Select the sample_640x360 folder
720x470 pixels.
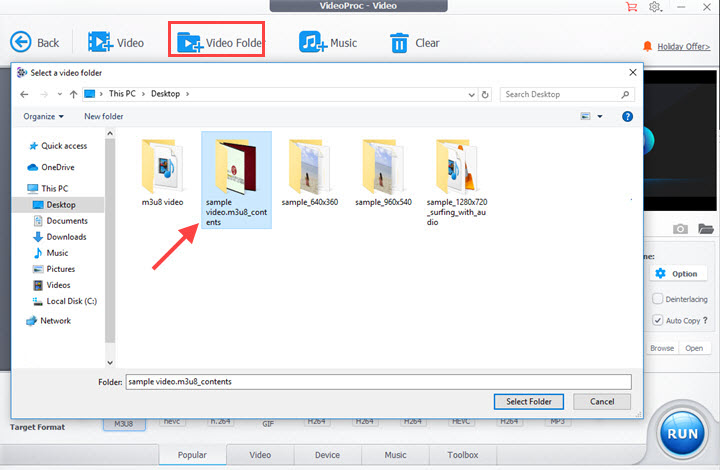pyautogui.click(x=310, y=172)
